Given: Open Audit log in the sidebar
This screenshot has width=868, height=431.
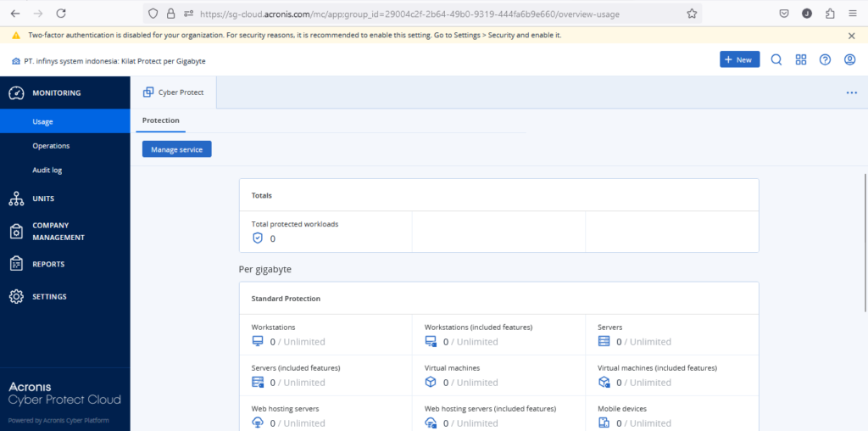Looking at the screenshot, I should coord(47,170).
